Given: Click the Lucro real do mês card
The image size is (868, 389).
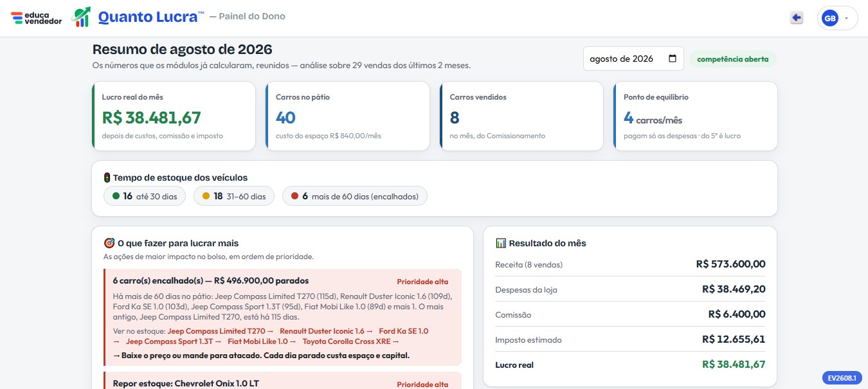Looking at the screenshot, I should click(x=174, y=116).
